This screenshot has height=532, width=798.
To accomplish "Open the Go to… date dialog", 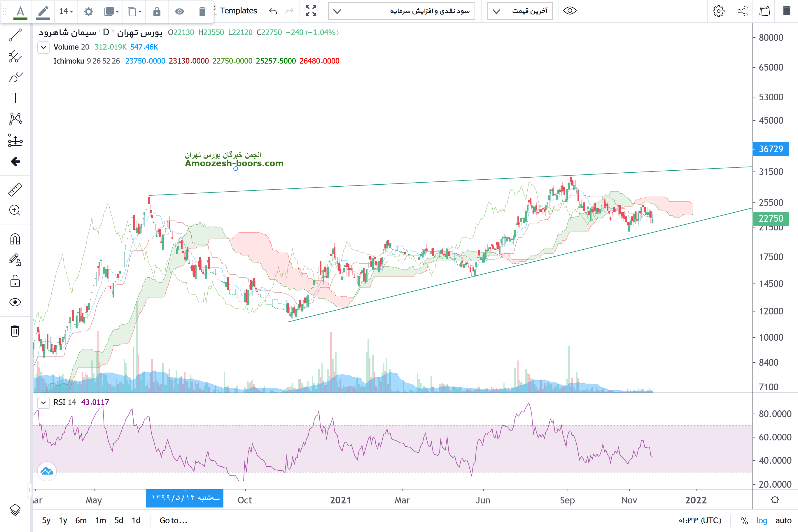I will click(x=173, y=520).
